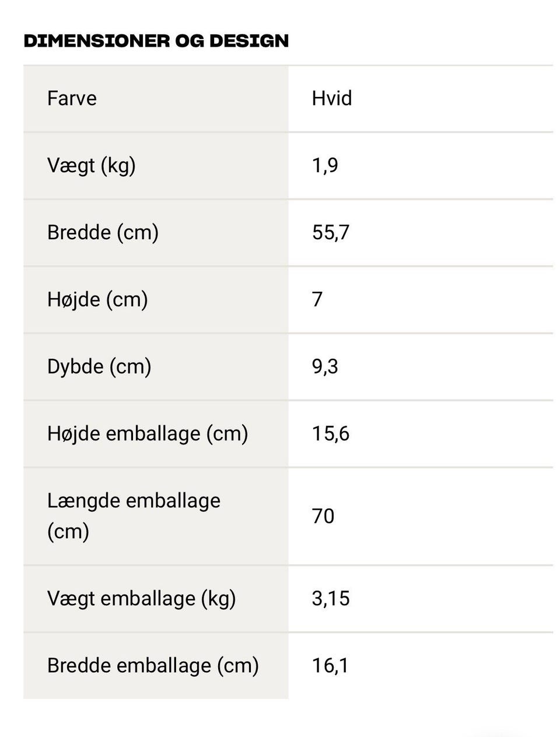Click the weight value 1,9

coord(324,165)
